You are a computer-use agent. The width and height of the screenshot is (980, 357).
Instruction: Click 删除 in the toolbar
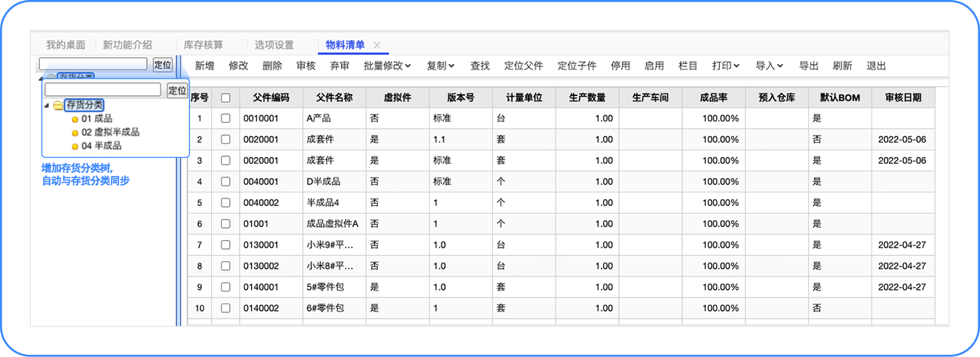(x=272, y=66)
